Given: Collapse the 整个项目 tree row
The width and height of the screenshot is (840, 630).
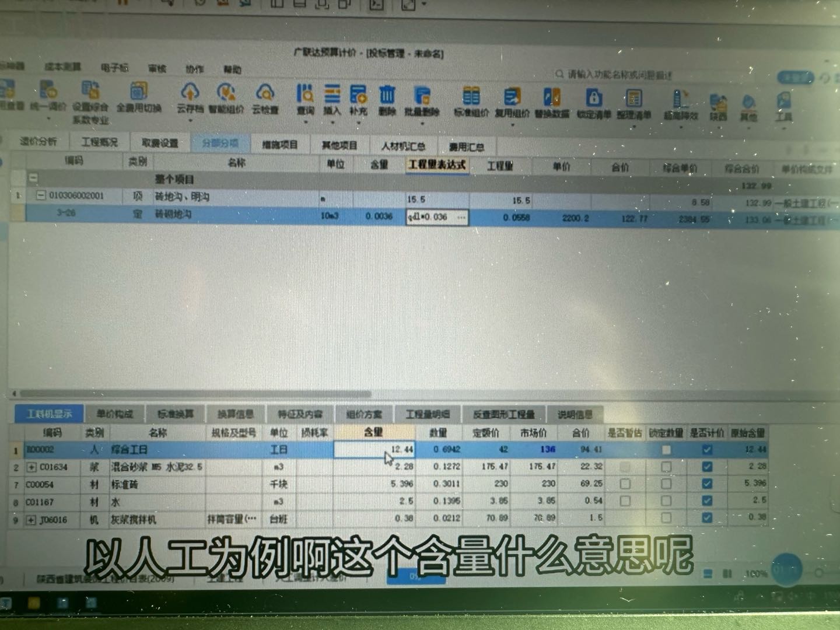Looking at the screenshot, I should pos(34,178).
